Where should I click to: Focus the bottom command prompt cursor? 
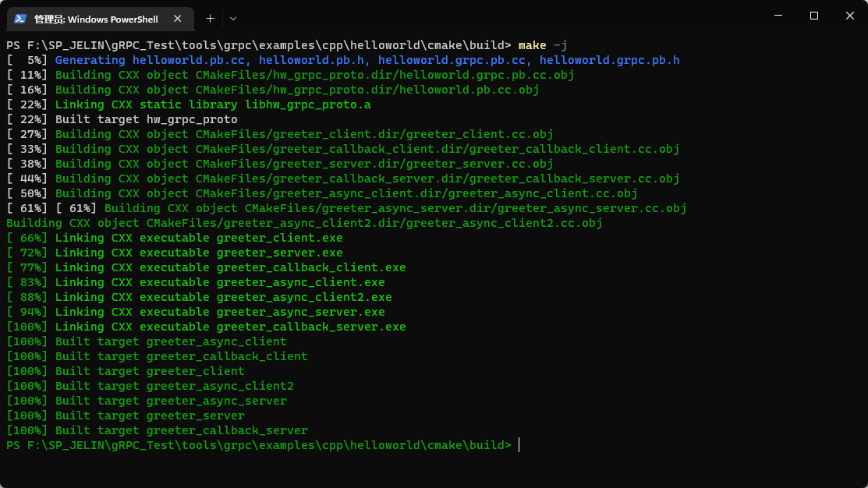tap(519, 445)
